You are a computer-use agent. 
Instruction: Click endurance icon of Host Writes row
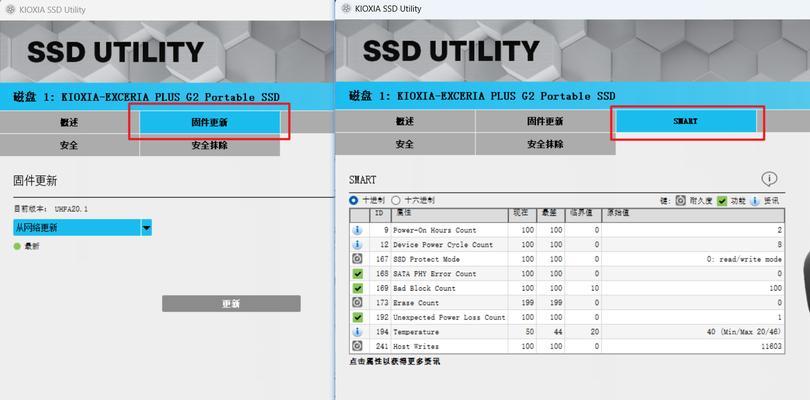(x=357, y=346)
